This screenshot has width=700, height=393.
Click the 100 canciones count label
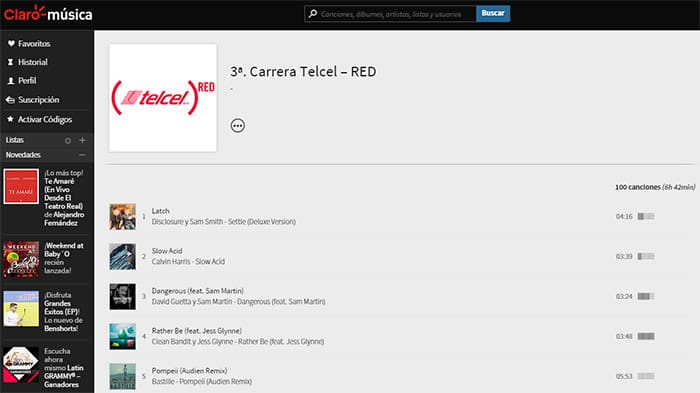click(638, 187)
